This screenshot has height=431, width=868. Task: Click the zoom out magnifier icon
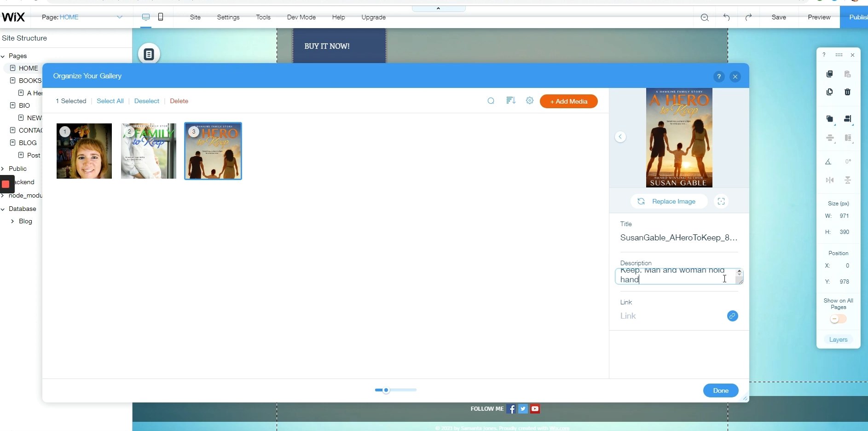point(705,17)
